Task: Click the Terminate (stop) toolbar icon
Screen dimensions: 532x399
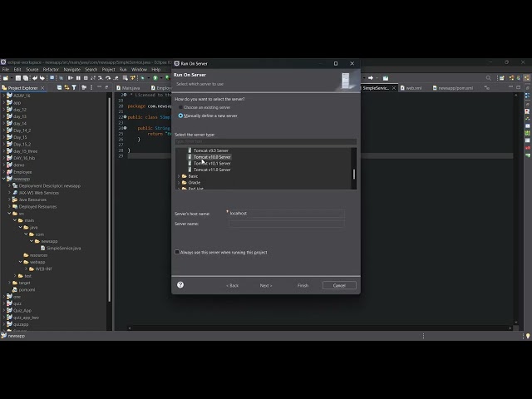Action: [86, 78]
